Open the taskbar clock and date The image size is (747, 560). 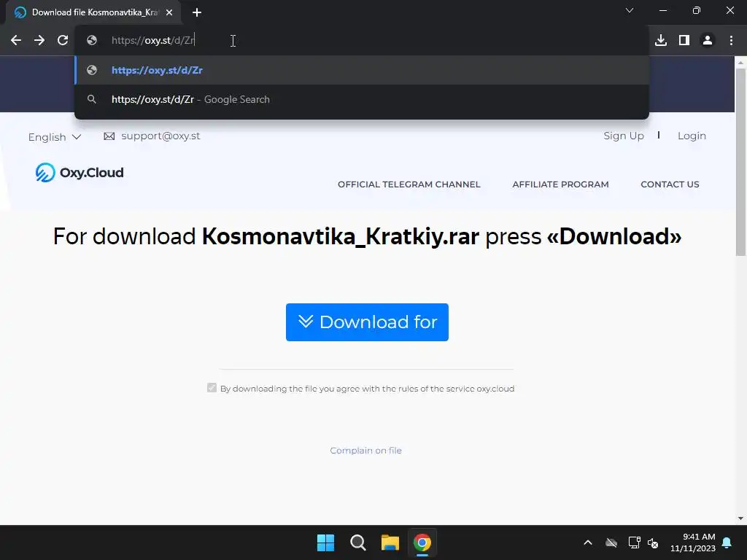click(693, 542)
